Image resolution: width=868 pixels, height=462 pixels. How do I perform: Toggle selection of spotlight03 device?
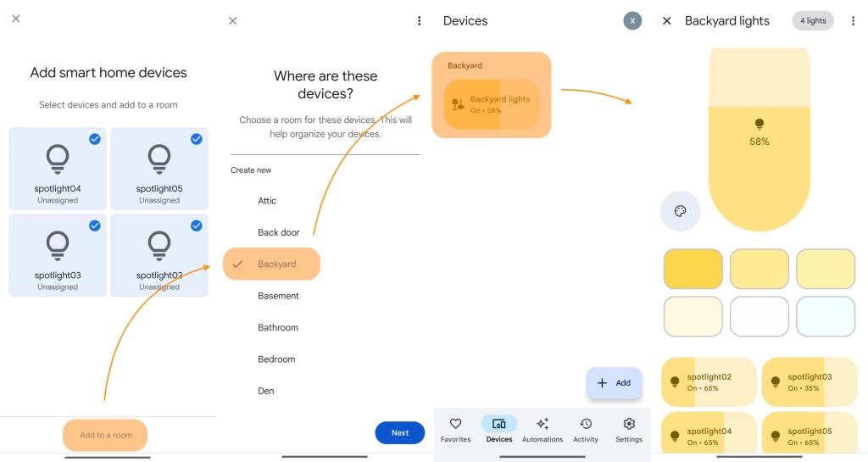[x=58, y=255]
